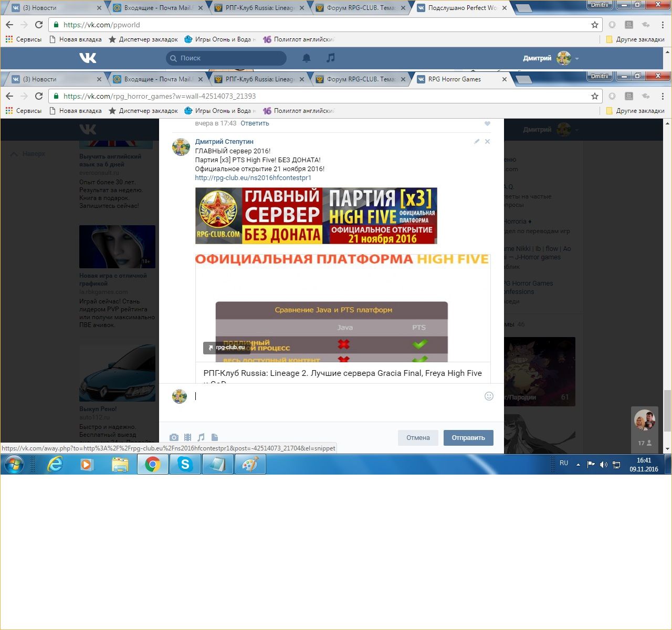This screenshot has height=630, width=672.
Task: Go back in the ppworld window
Action: 9,25
